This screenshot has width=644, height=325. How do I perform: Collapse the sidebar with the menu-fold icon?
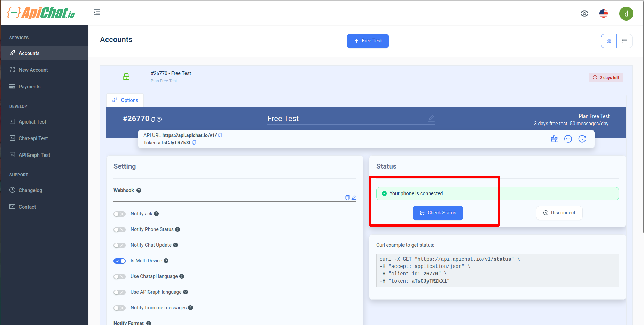(x=97, y=13)
